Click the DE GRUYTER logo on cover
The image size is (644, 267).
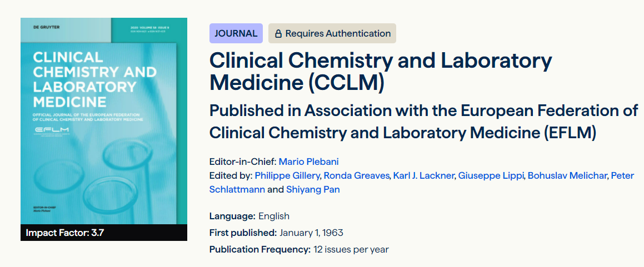pos(46,27)
